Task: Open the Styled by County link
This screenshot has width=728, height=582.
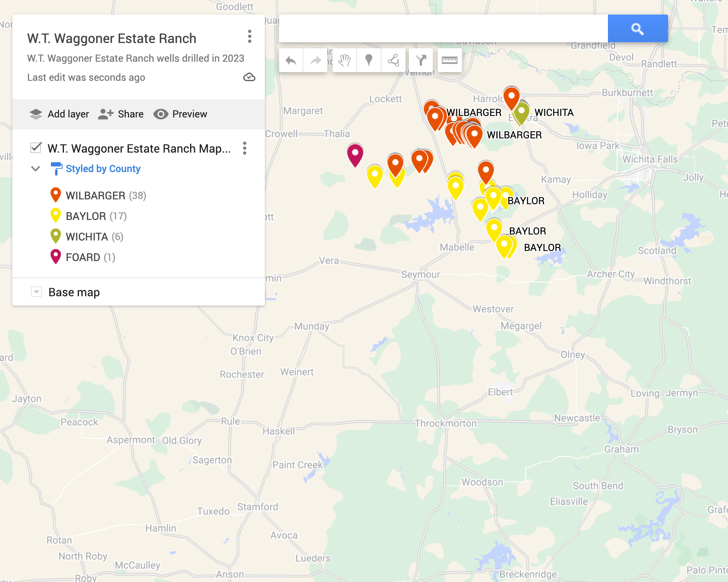Action: (103, 169)
